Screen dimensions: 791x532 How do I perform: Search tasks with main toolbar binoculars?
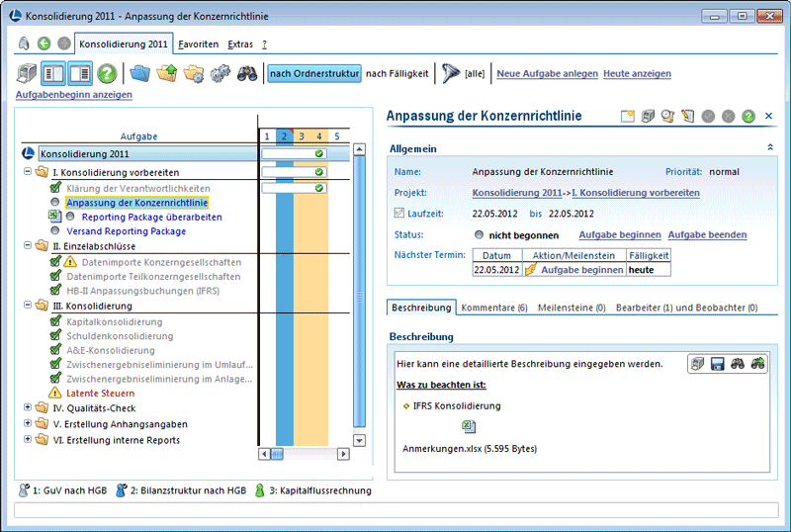click(247, 74)
